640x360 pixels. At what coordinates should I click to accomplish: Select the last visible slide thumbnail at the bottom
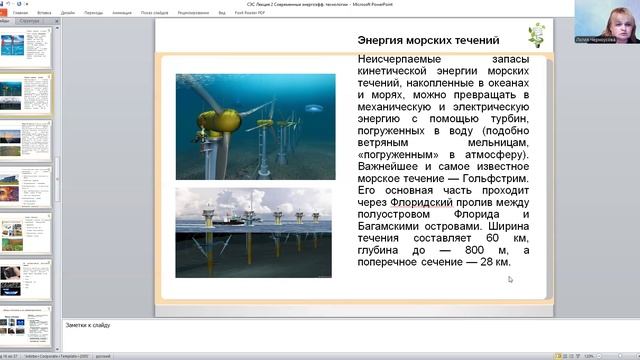[25, 327]
